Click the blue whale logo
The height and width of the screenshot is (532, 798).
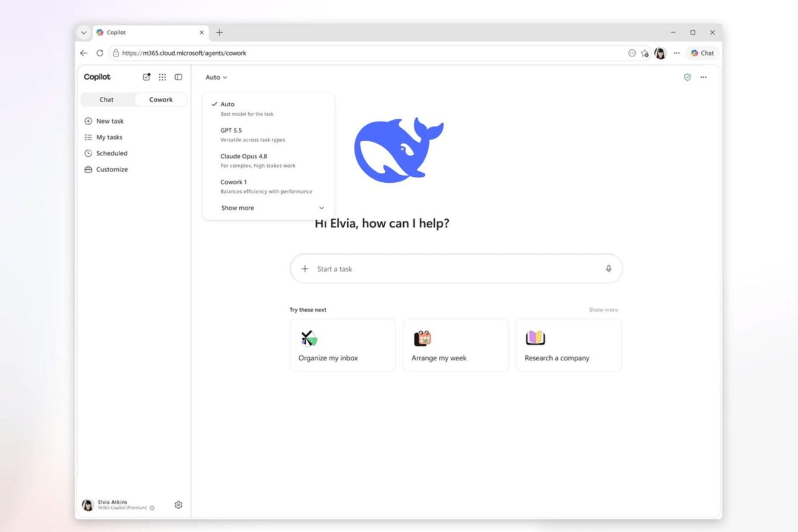(399, 150)
